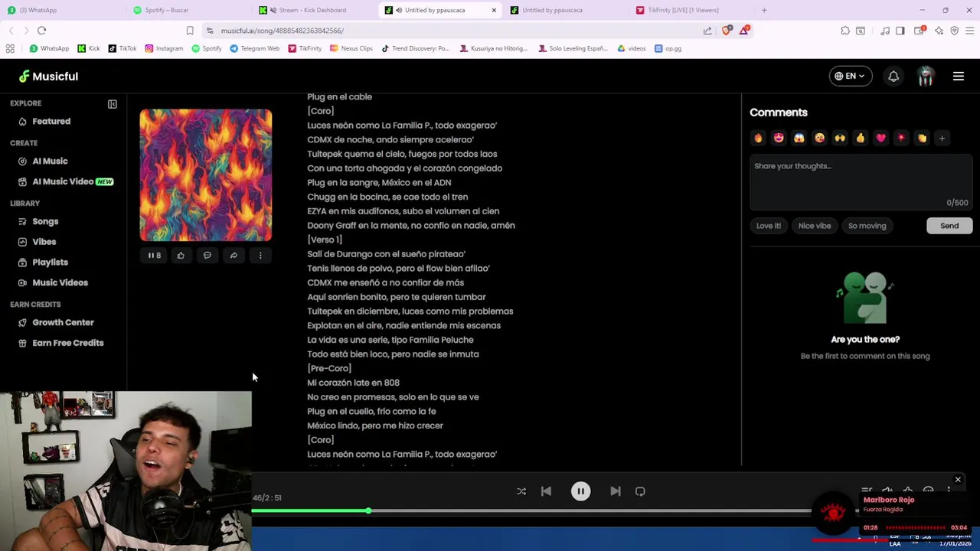Viewport: 980px width, 551px height.
Task: Open AI Music Video page
Action: (65, 181)
